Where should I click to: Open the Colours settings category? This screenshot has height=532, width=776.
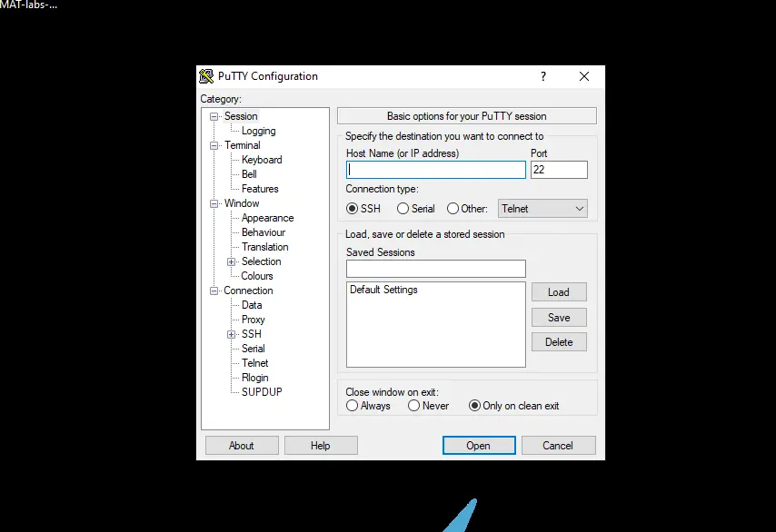click(257, 276)
